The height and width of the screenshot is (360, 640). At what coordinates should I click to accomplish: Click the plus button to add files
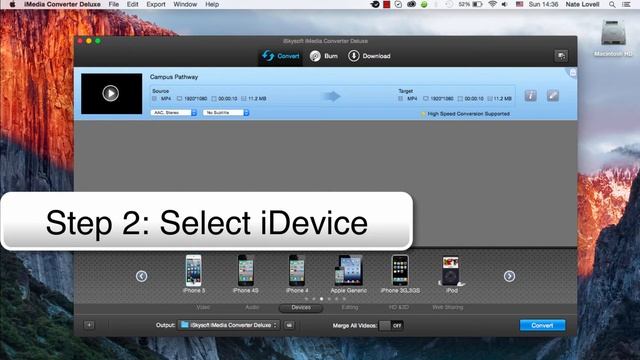click(89, 325)
